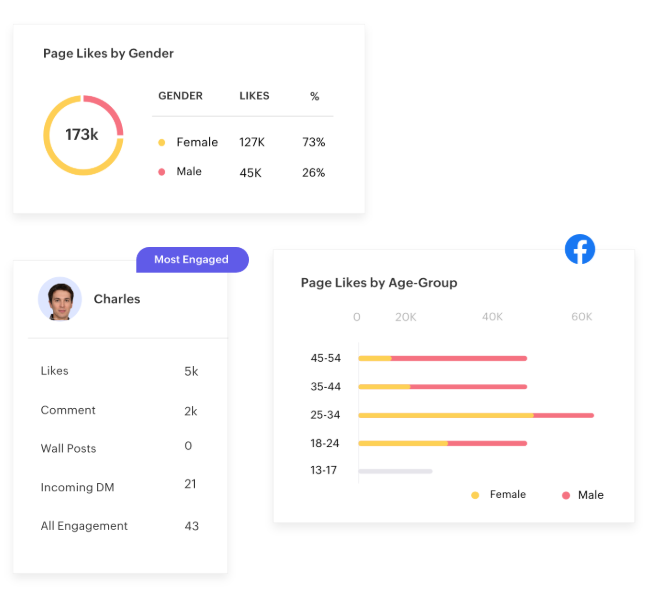This screenshot has width=652, height=590.
Task: Click the Male legend dot in age chart
Action: pos(566,495)
